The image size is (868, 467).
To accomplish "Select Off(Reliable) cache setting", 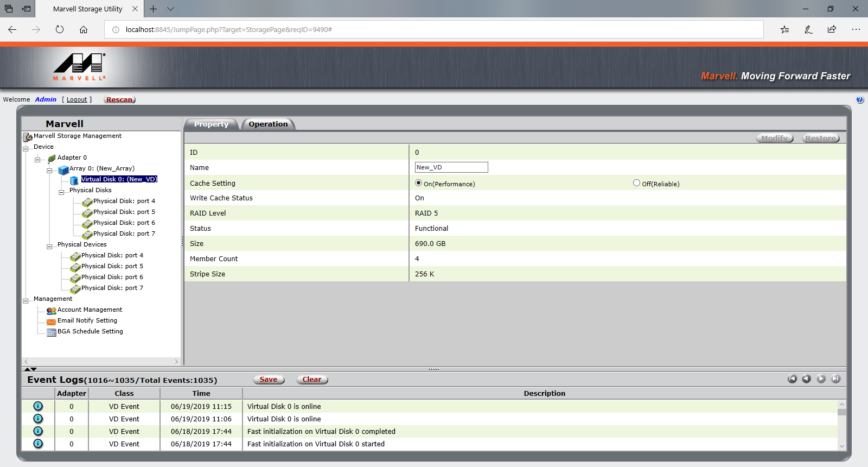I will (636, 183).
